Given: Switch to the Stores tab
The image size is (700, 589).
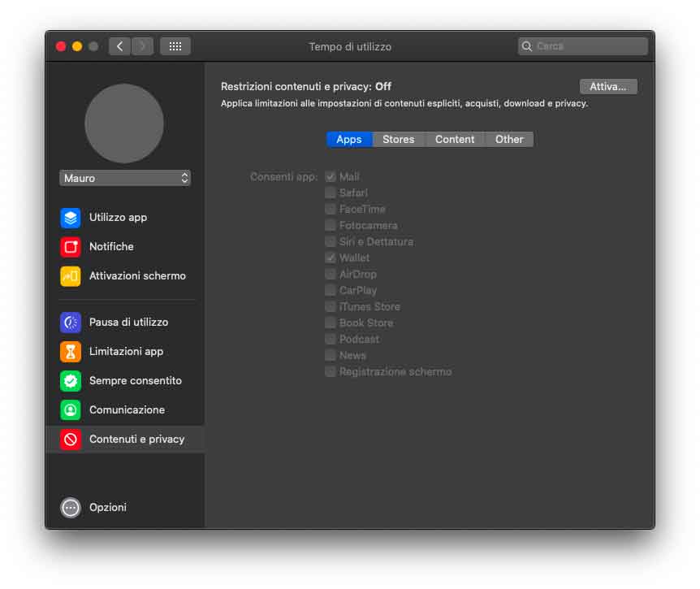Looking at the screenshot, I should (399, 139).
